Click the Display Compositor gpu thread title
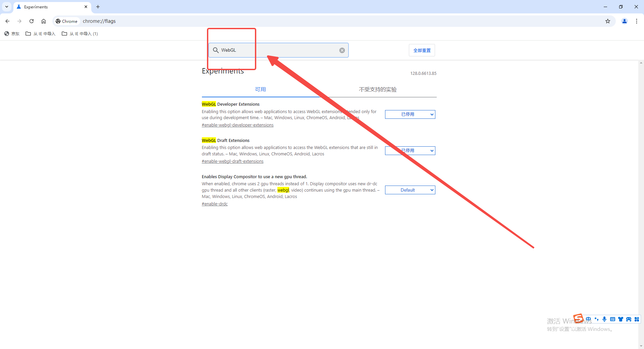Screen dimensions: 644x349 (x=254, y=177)
